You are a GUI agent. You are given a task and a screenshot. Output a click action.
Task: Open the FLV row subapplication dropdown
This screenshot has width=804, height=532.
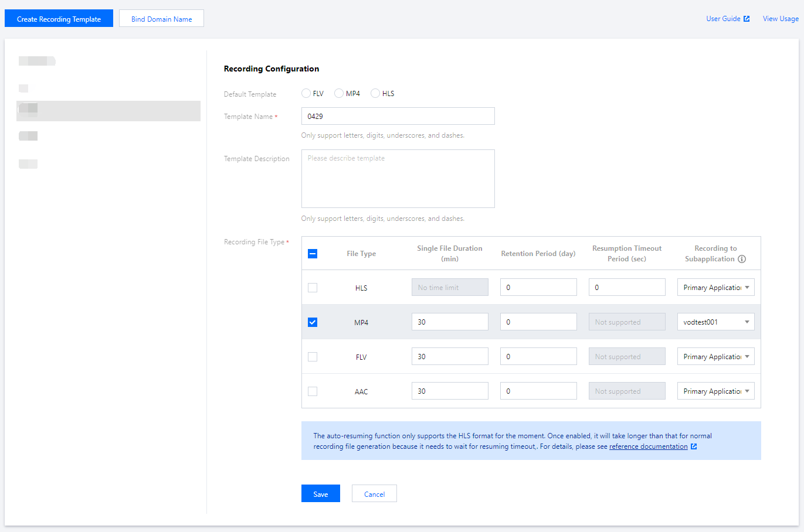(715, 356)
